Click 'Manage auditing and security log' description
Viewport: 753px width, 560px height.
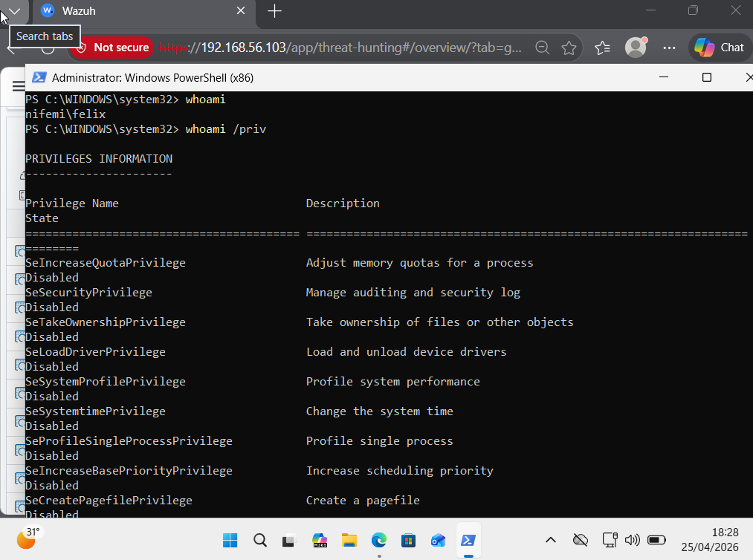click(x=413, y=293)
